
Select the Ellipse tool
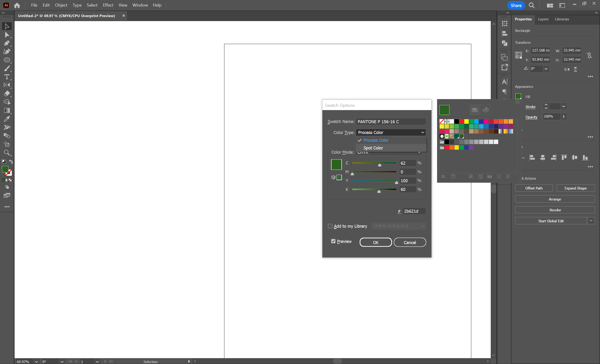click(x=7, y=60)
